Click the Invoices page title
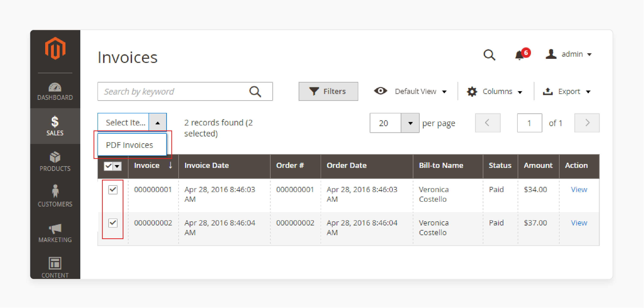 pos(127,57)
